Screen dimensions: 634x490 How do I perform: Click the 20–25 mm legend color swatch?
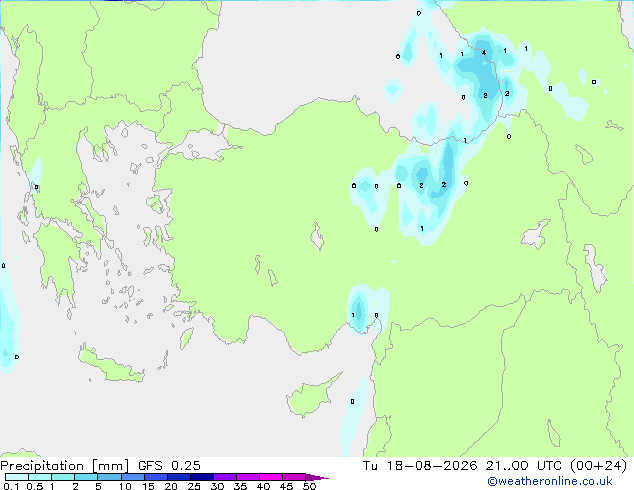click(179, 477)
